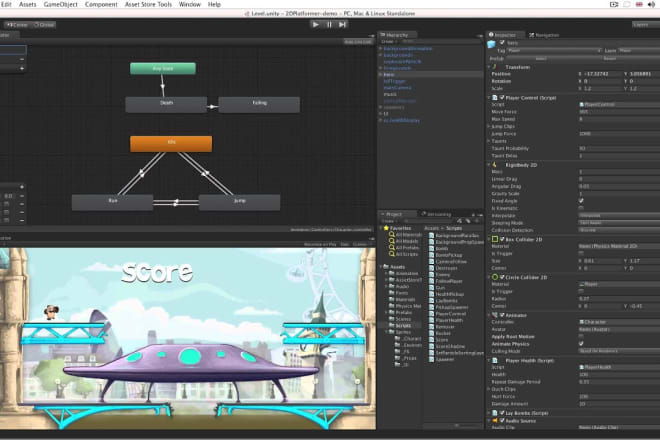
Task: Click the Transform component icon
Action: (x=495, y=67)
